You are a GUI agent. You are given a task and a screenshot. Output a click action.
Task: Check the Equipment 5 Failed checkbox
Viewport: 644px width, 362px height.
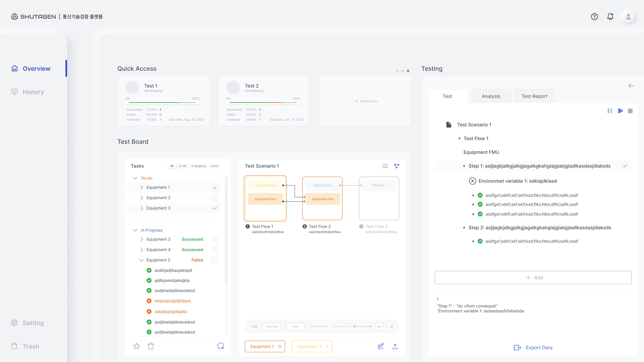tap(214, 260)
